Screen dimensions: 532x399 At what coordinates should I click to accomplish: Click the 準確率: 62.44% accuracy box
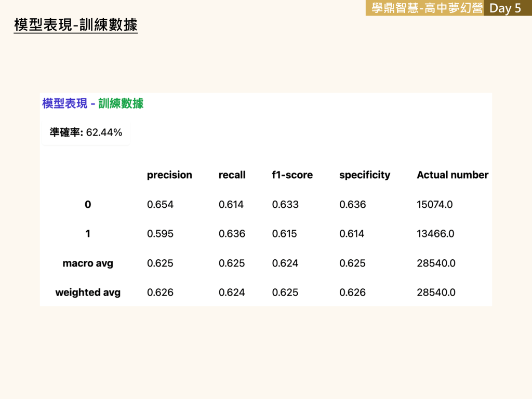pos(86,132)
